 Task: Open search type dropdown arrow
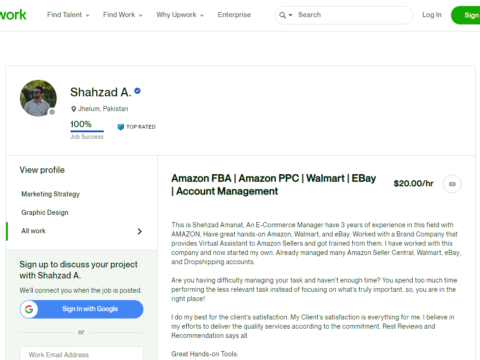click(x=290, y=15)
